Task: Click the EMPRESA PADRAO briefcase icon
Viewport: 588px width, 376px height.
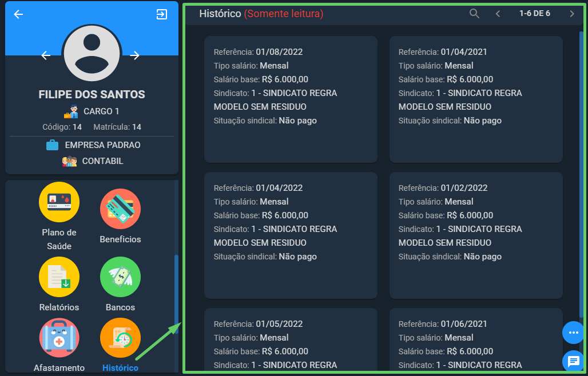Action: point(52,145)
